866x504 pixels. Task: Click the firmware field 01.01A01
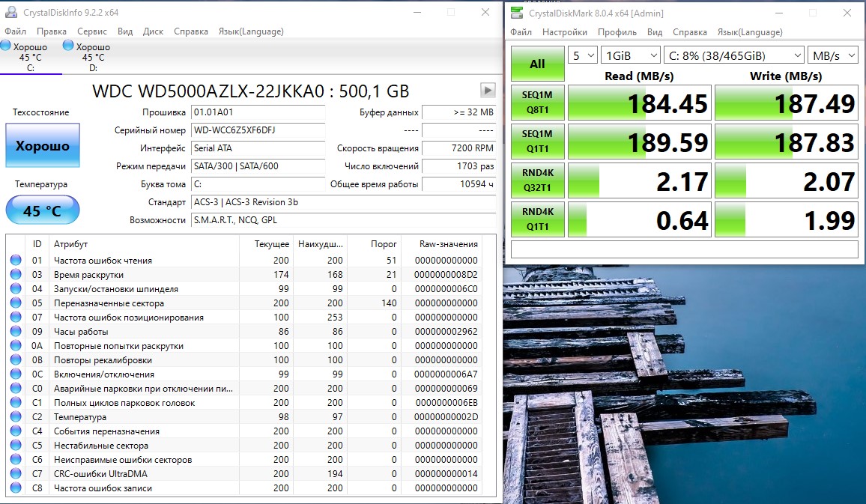coord(258,112)
